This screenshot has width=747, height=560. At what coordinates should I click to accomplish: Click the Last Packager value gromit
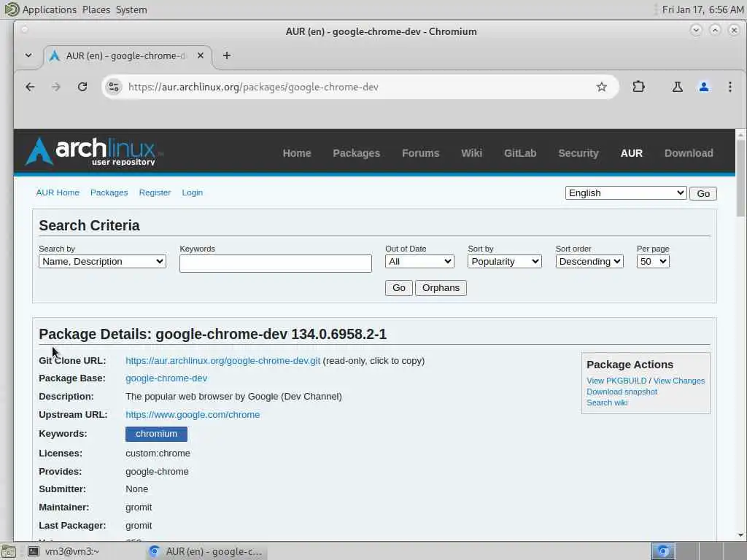pyautogui.click(x=139, y=526)
